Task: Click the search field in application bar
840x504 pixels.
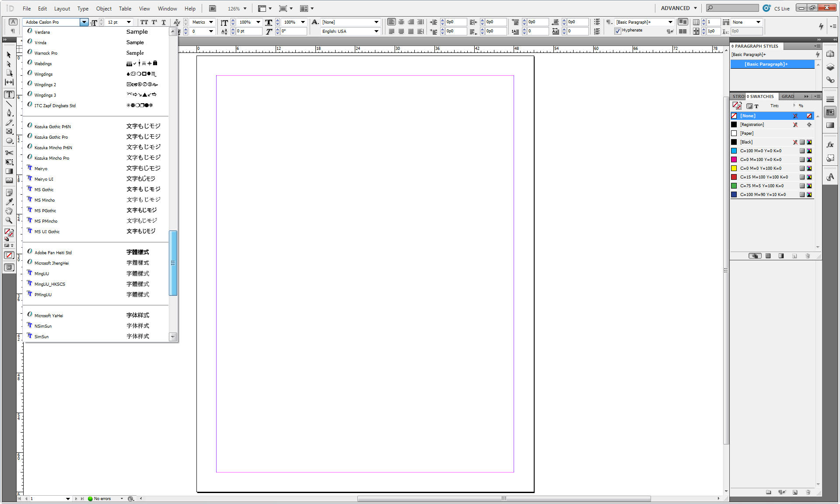Action: (x=732, y=8)
